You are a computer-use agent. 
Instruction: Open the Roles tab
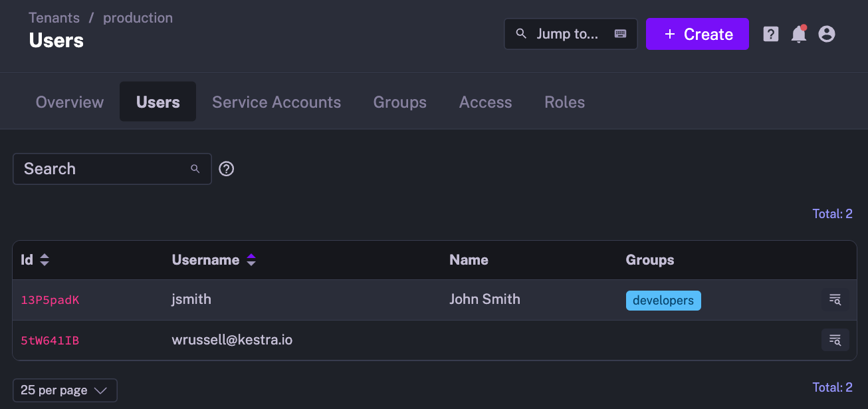[x=565, y=102]
